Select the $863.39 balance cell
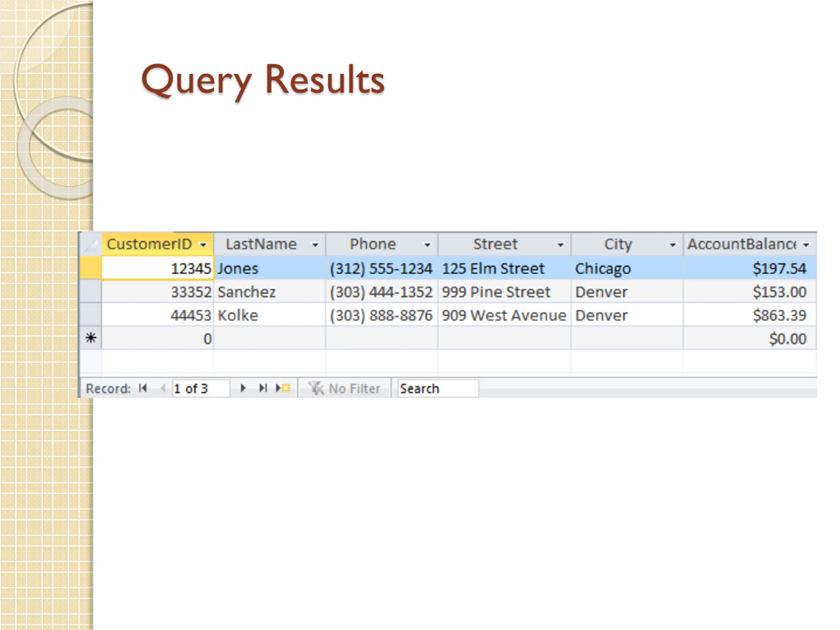 750,315
